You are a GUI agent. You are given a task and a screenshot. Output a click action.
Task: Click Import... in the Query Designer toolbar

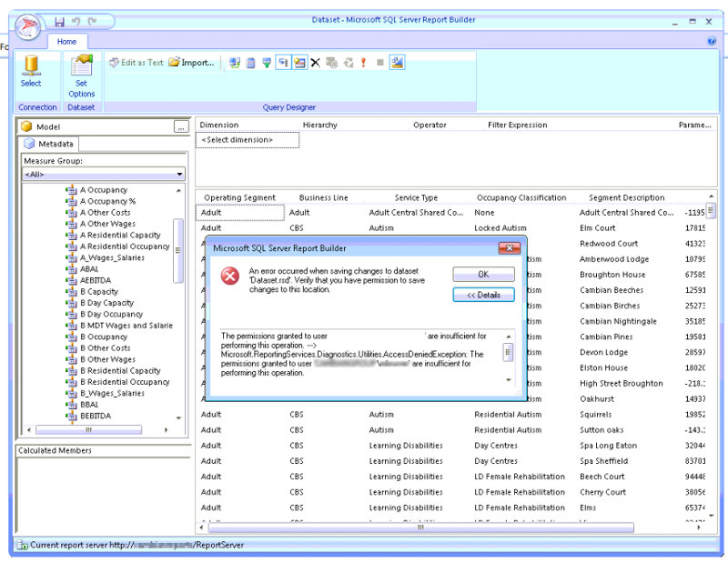click(192, 62)
